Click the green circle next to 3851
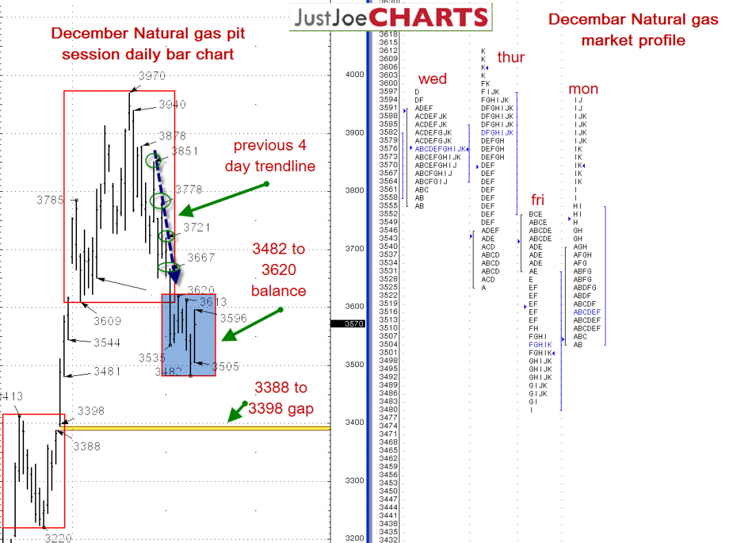The height and width of the screenshot is (543, 756). click(x=155, y=160)
